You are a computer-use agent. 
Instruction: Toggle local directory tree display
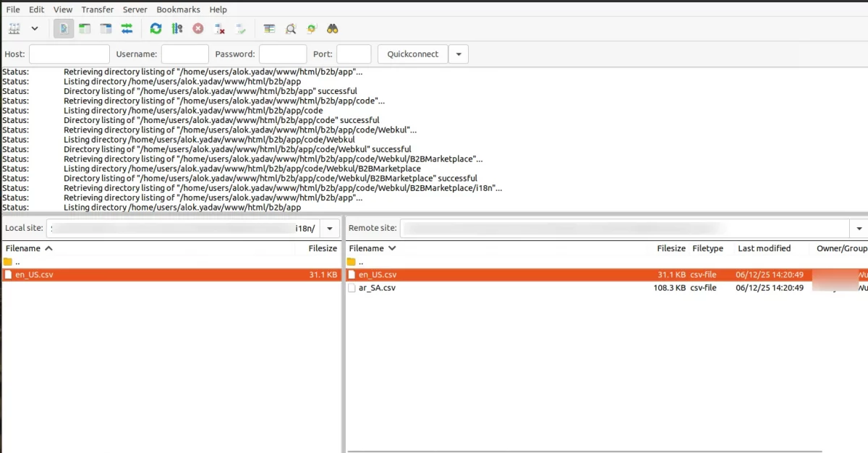pyautogui.click(x=85, y=29)
